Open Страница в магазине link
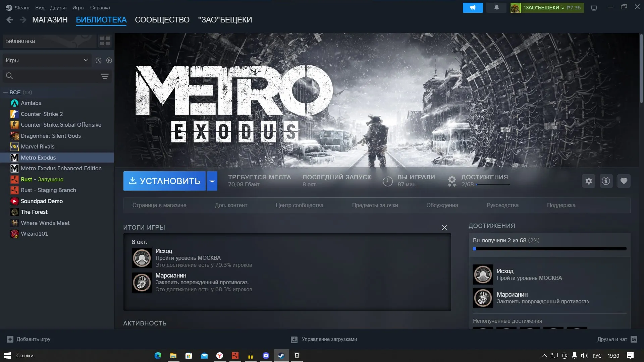This screenshot has width=644, height=362. point(159,205)
